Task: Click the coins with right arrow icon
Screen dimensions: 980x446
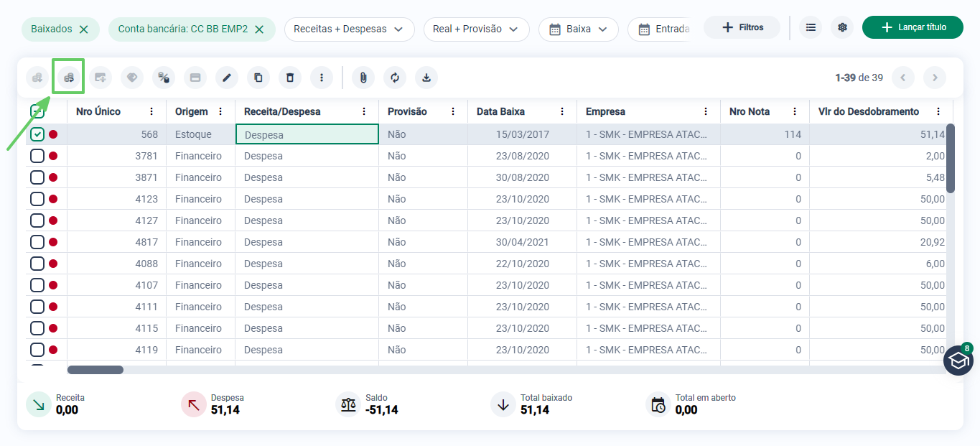Action: click(69, 78)
